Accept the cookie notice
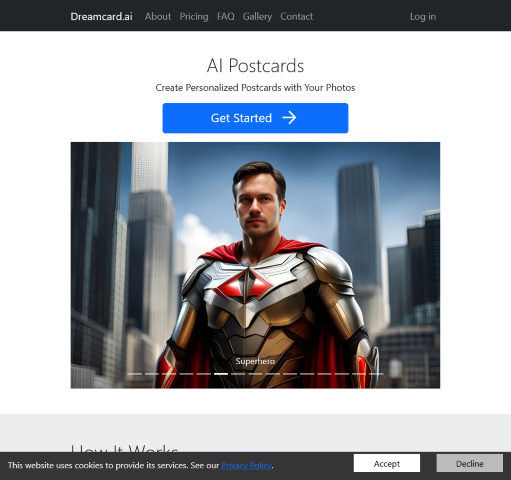The height and width of the screenshot is (480, 511). point(387,463)
